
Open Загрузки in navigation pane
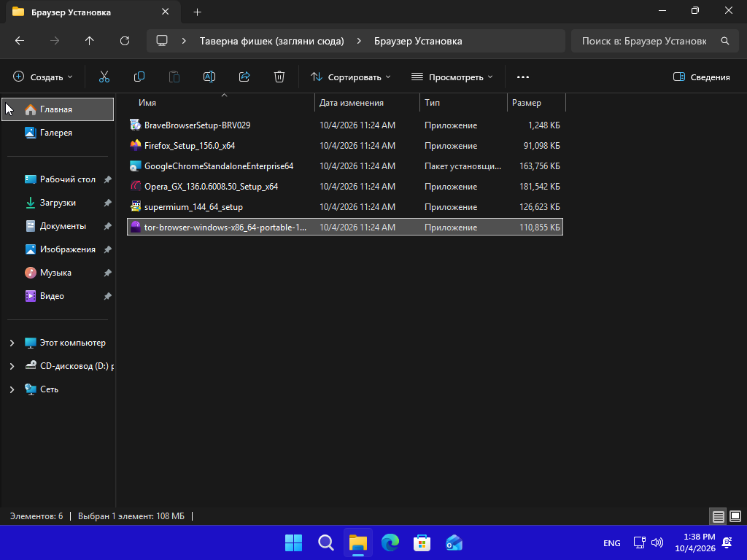[x=58, y=203]
